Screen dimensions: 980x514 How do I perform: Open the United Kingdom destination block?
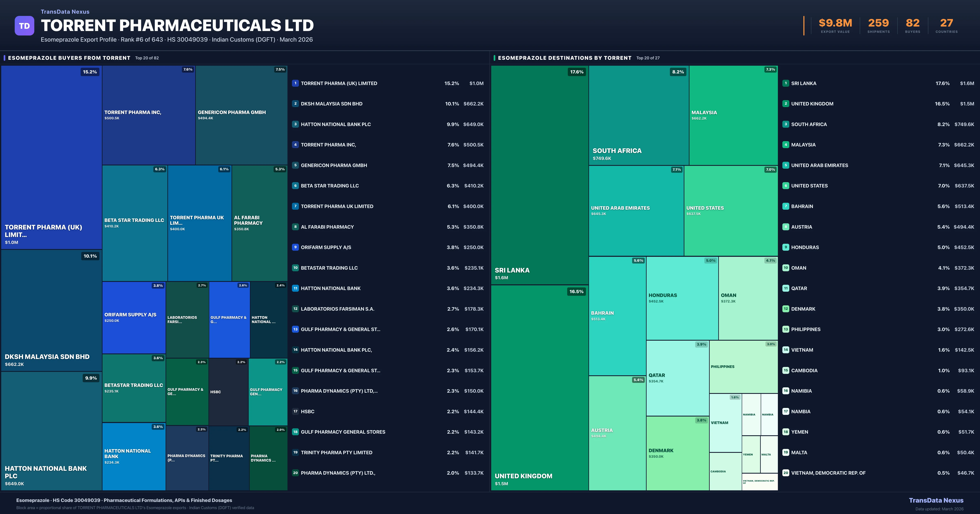coord(539,388)
